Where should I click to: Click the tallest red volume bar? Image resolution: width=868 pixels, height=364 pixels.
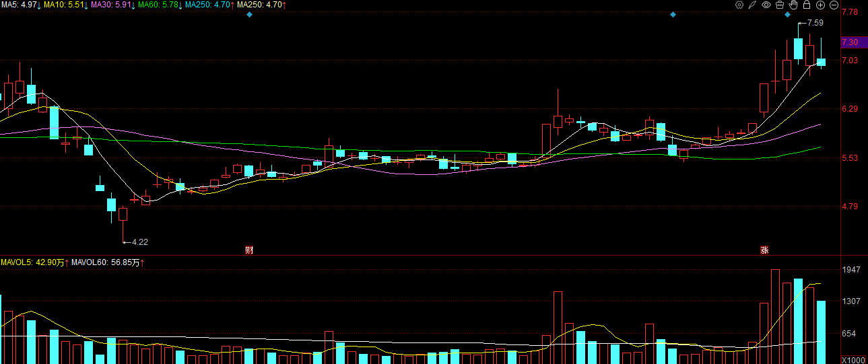[x=775, y=316]
